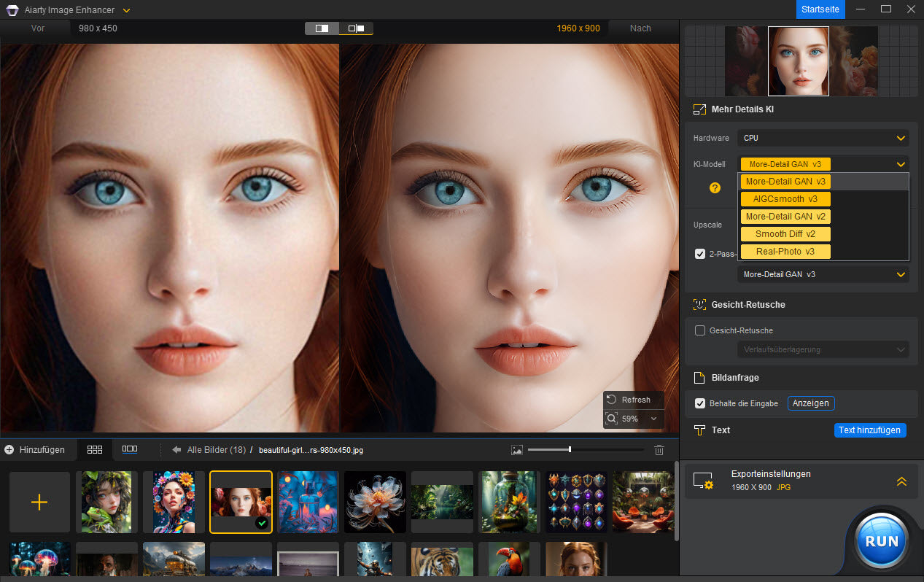Viewport: 924px width, 582px height.
Task: Select the tiger image thumbnail
Action: (441, 560)
